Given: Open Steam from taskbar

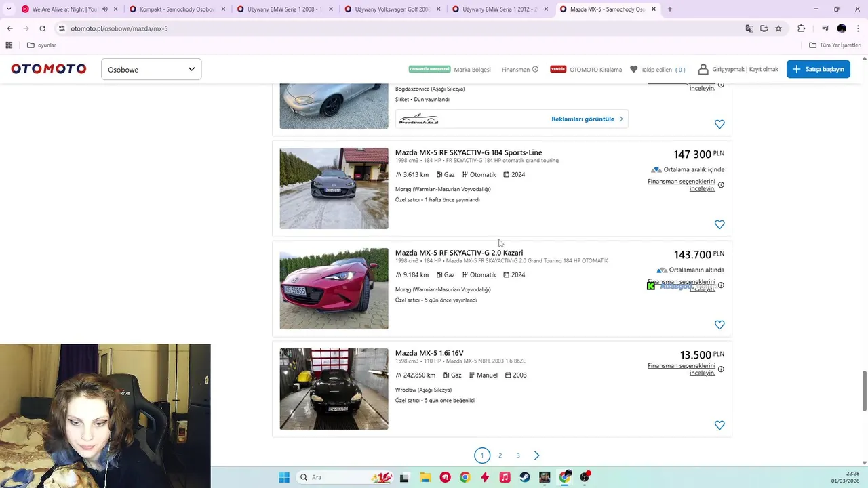Looking at the screenshot, I should (x=525, y=477).
